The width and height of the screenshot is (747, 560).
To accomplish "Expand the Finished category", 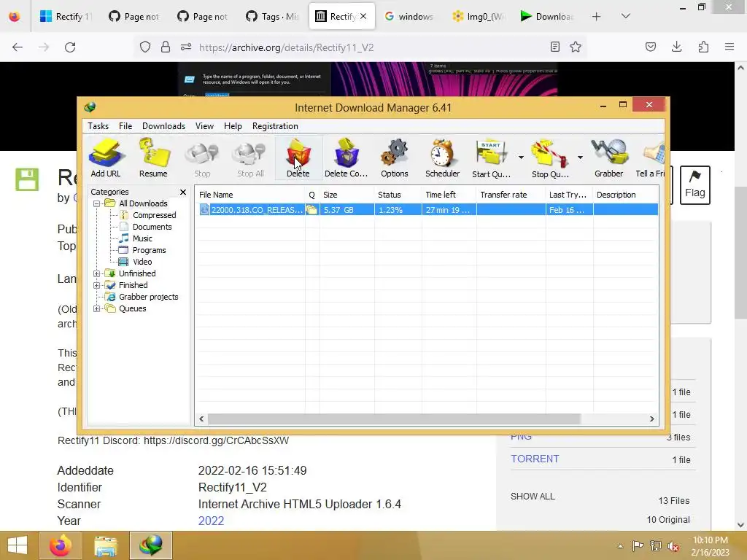I will pyautogui.click(x=97, y=285).
